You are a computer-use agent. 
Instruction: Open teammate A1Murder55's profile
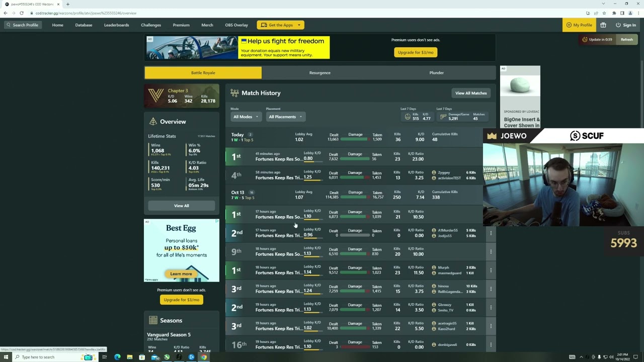[447, 230]
